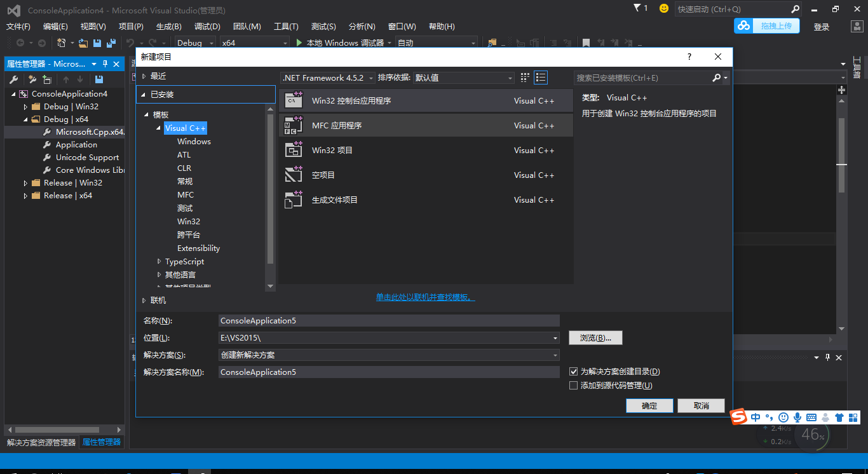
Task: Click the 搜索已安装模板 search field
Action: [642, 78]
